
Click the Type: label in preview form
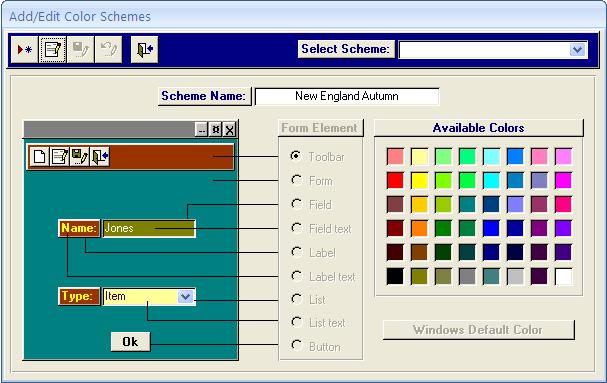click(x=79, y=297)
